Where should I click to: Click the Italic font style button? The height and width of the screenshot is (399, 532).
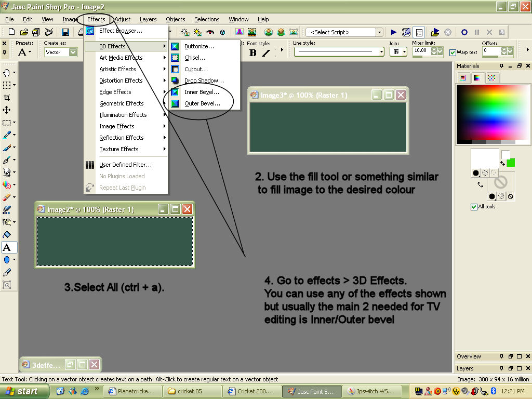pos(266,52)
